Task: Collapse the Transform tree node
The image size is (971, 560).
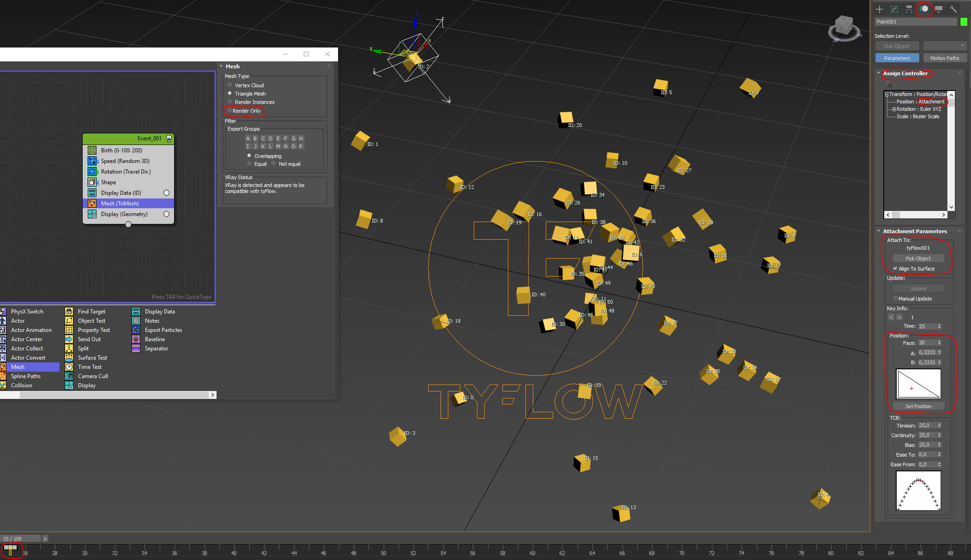Action: (887, 94)
